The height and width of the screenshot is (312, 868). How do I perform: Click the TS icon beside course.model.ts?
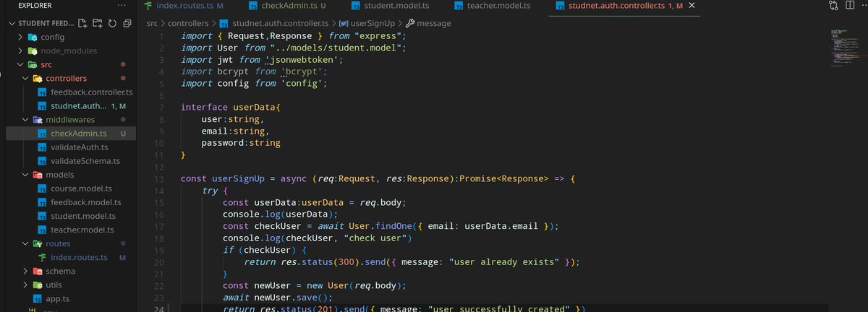pos(42,188)
